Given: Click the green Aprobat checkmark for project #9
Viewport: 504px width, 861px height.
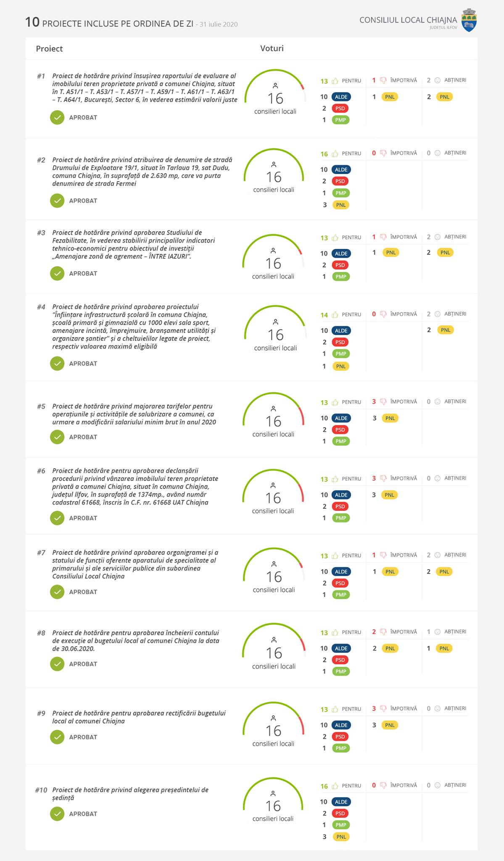Looking at the screenshot, I should pyautogui.click(x=57, y=737).
